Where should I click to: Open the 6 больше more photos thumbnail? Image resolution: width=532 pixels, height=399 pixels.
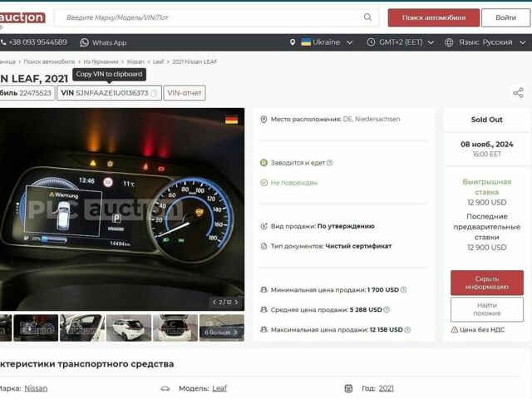[222, 328]
